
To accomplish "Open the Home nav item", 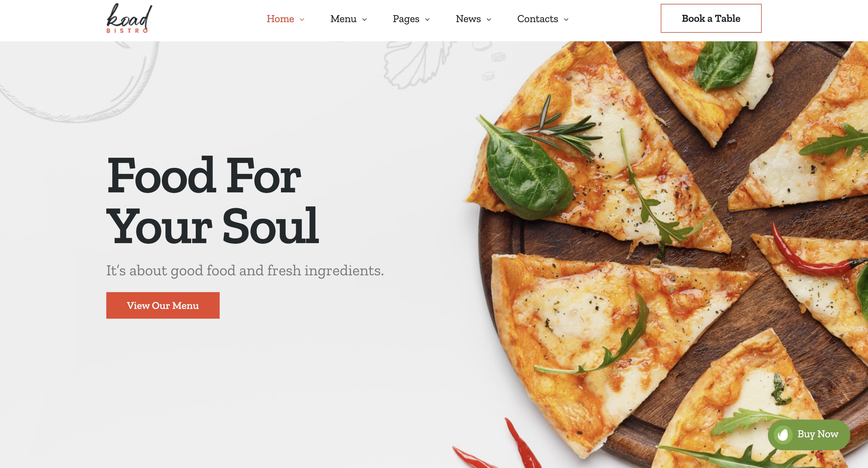I will (280, 19).
